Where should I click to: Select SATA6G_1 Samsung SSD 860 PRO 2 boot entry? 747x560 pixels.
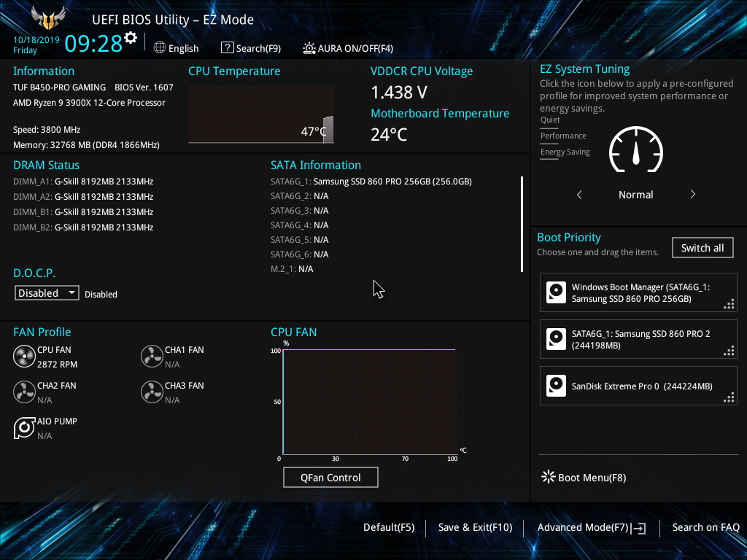[x=638, y=339]
